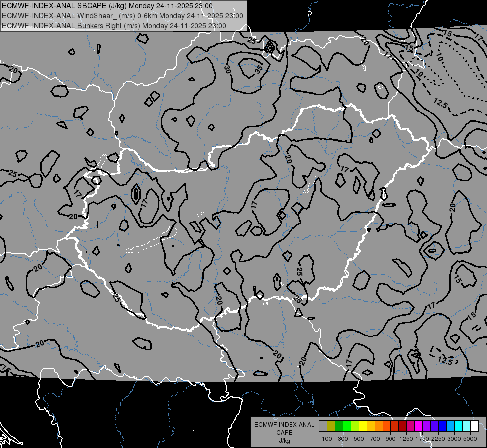Select the dark red legend swatch
This screenshot has width=487, height=448.
402,426
